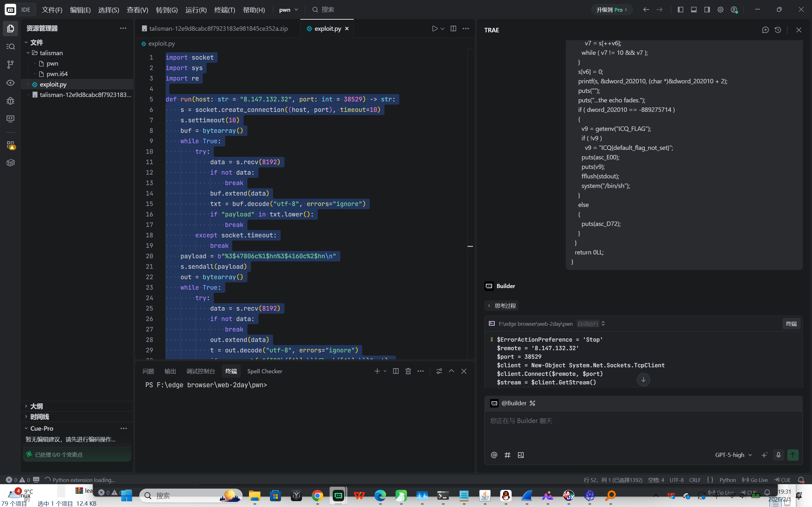The width and height of the screenshot is (812, 507).
Task: Click the 终端 button in Builder output
Action: click(x=791, y=324)
